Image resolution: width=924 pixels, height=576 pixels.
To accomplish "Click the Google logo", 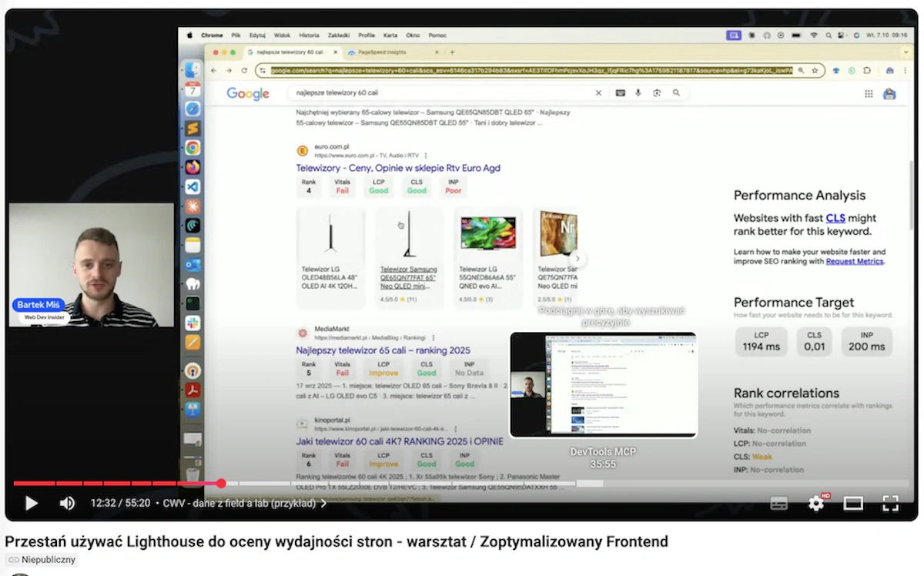I will coord(248,93).
